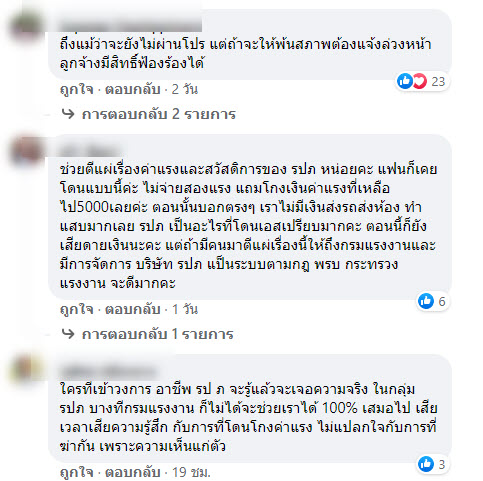
Task: Click the thumbs-up icon with 6 likes
Action: 426,301
